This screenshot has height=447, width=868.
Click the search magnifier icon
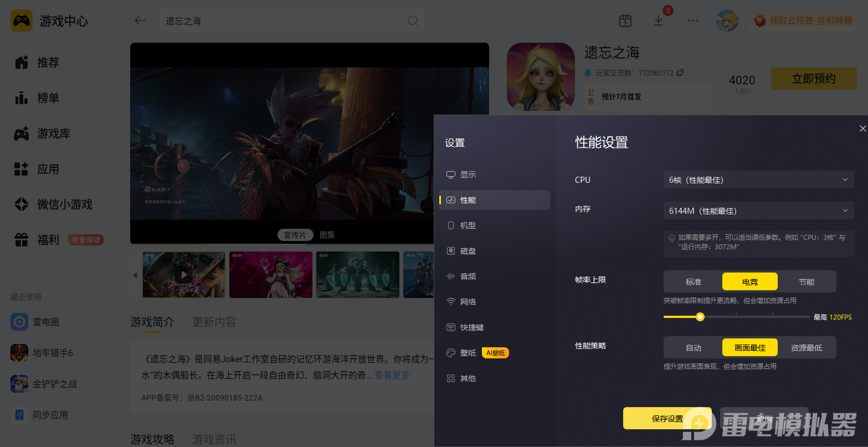pos(413,21)
